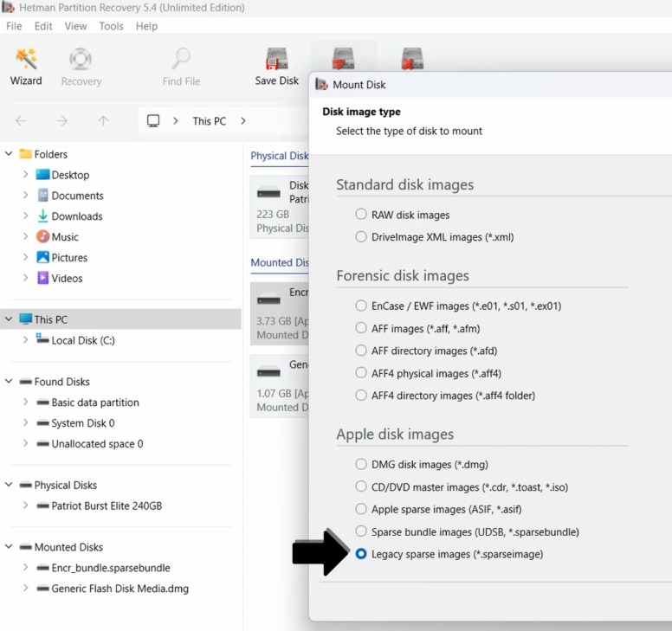Screen dimensions: 672x631
Task: Select the Downloads folder icon
Action: 42,216
